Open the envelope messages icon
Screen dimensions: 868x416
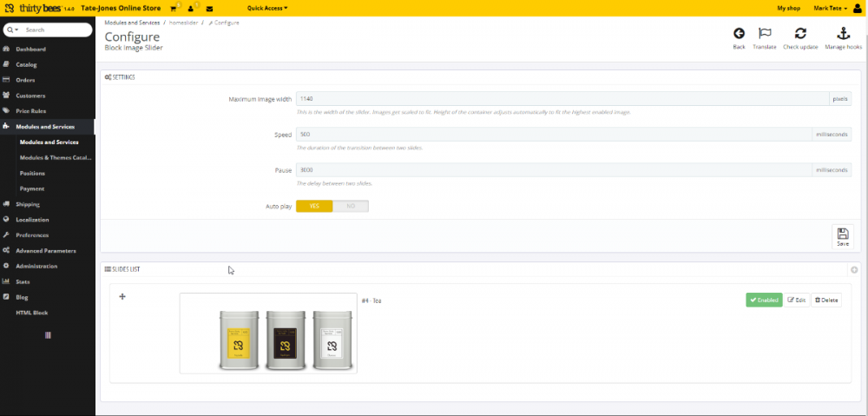[209, 8]
